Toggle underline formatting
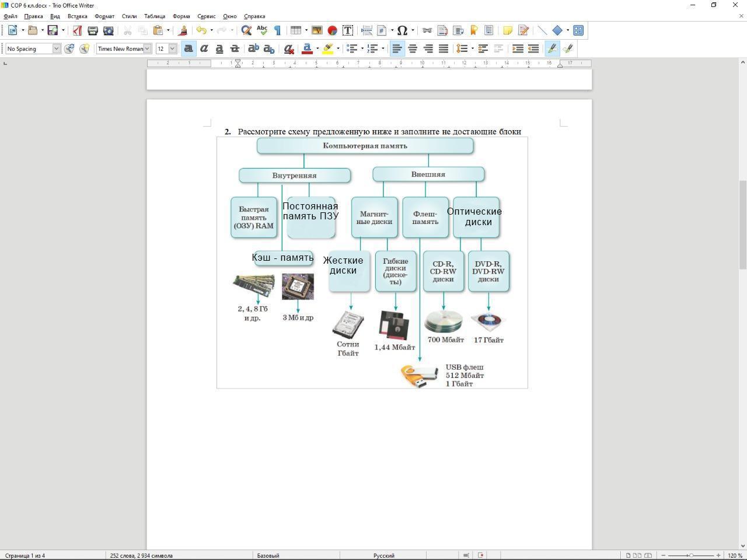Image resolution: width=747 pixels, height=560 pixels. click(219, 48)
